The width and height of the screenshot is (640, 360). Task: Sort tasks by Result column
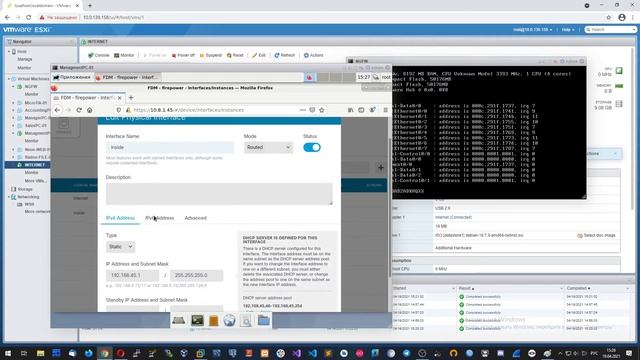(x=467, y=289)
